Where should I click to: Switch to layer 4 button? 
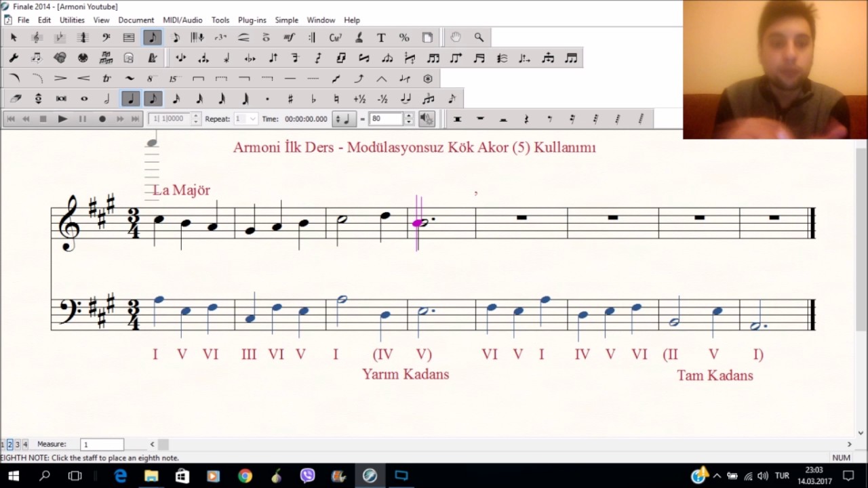tap(25, 445)
